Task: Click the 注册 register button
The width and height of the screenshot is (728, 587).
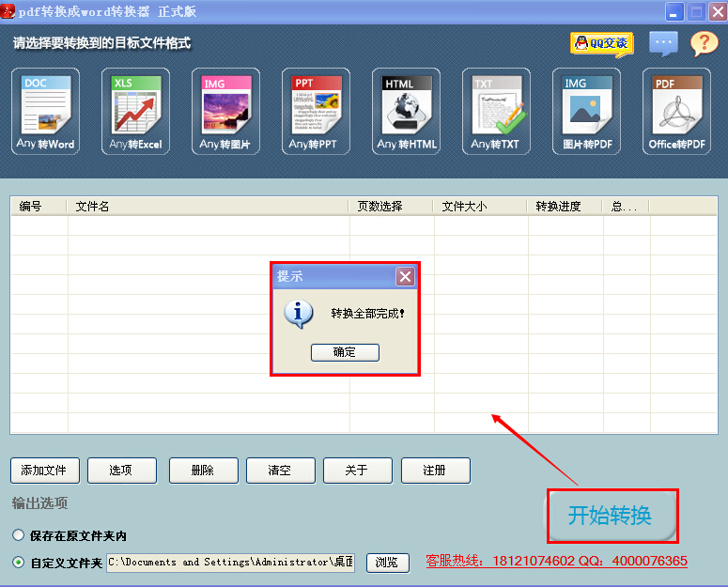Action: (x=436, y=471)
